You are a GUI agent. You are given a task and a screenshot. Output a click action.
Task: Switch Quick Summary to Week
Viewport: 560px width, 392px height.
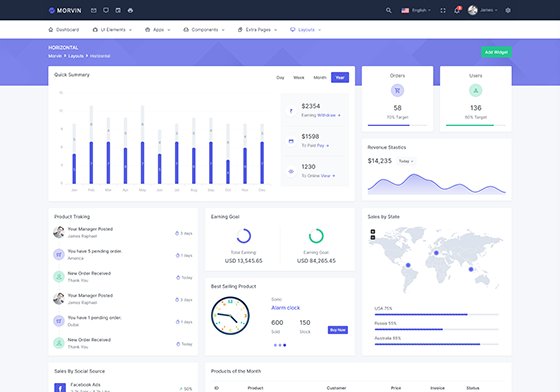click(x=299, y=77)
